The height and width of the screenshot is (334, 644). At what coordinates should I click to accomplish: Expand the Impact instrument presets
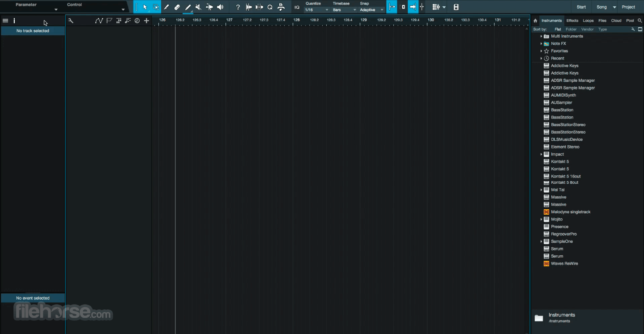(x=541, y=154)
